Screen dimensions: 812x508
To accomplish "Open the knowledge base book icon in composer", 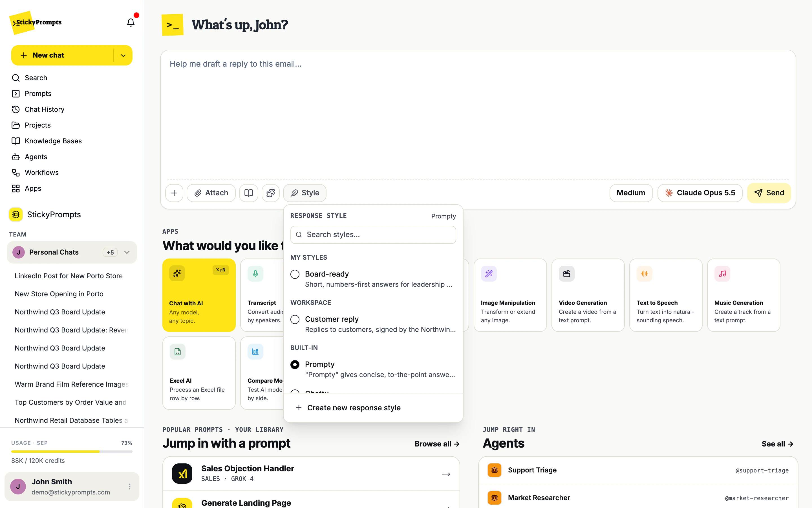I will pyautogui.click(x=248, y=193).
